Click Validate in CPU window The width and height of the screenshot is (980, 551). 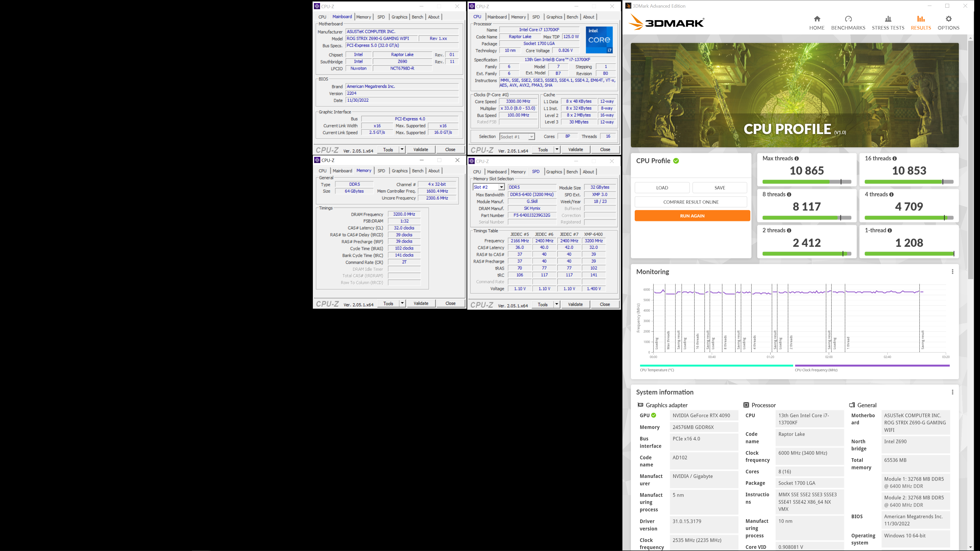click(x=575, y=149)
